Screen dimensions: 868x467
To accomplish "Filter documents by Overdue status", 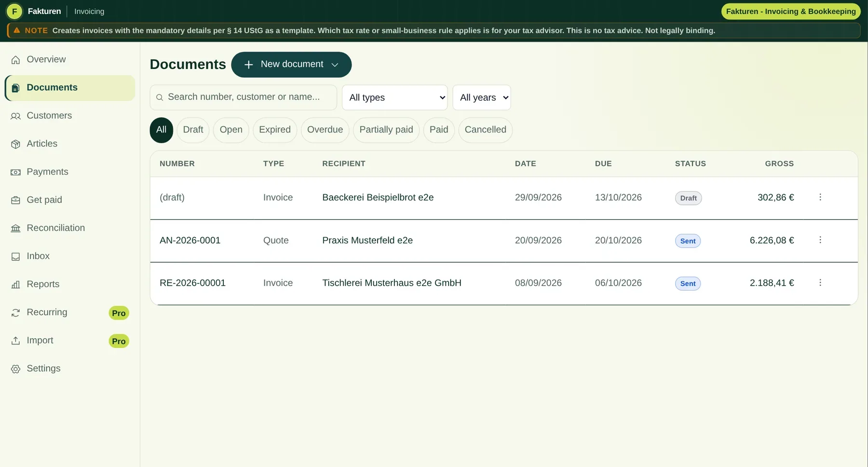I will [x=325, y=130].
